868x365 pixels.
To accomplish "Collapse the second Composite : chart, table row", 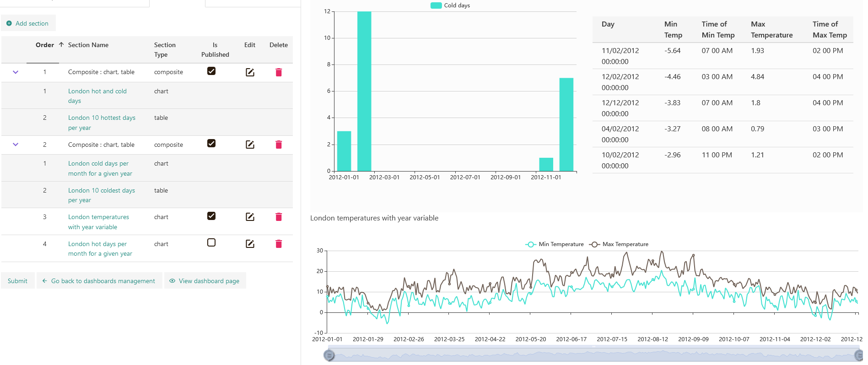I will point(16,145).
